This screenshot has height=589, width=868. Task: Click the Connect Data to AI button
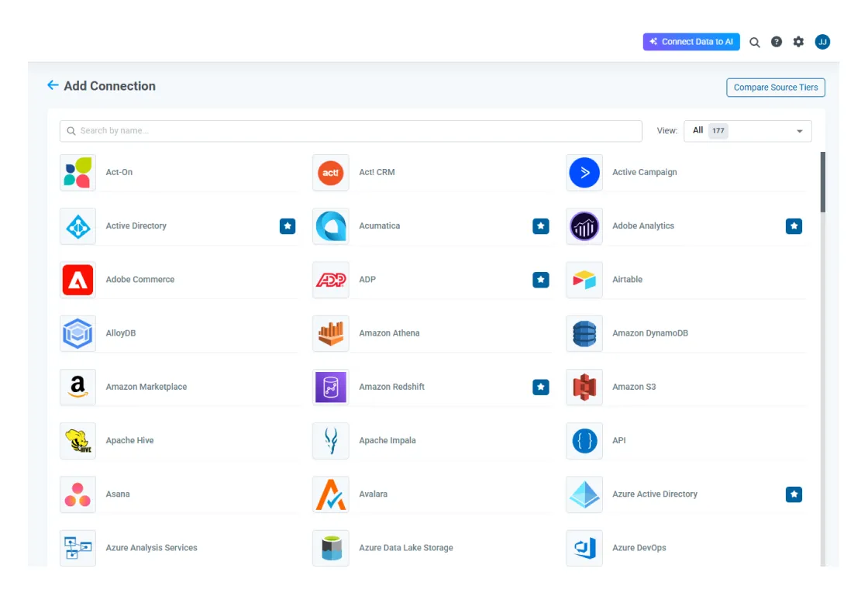(691, 42)
